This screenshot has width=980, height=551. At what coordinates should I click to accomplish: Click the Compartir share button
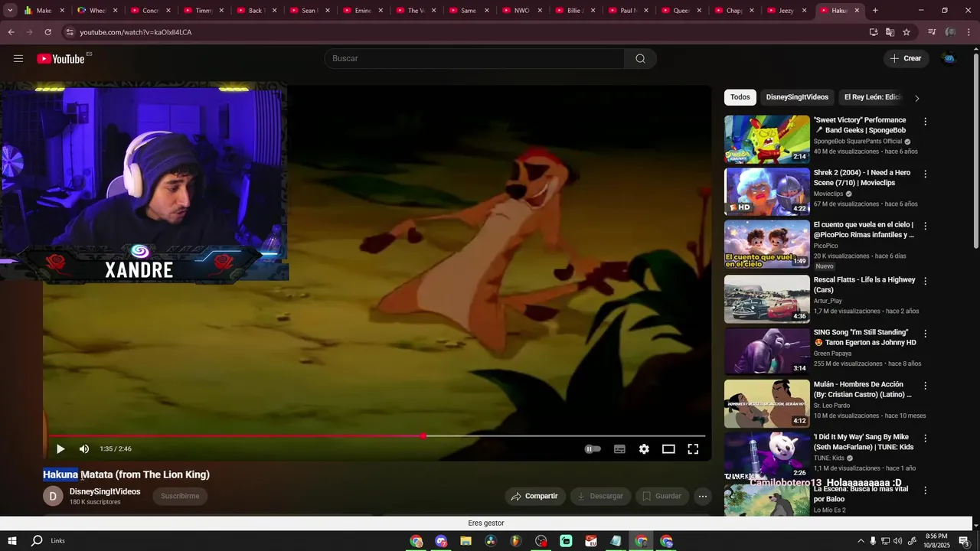click(535, 496)
